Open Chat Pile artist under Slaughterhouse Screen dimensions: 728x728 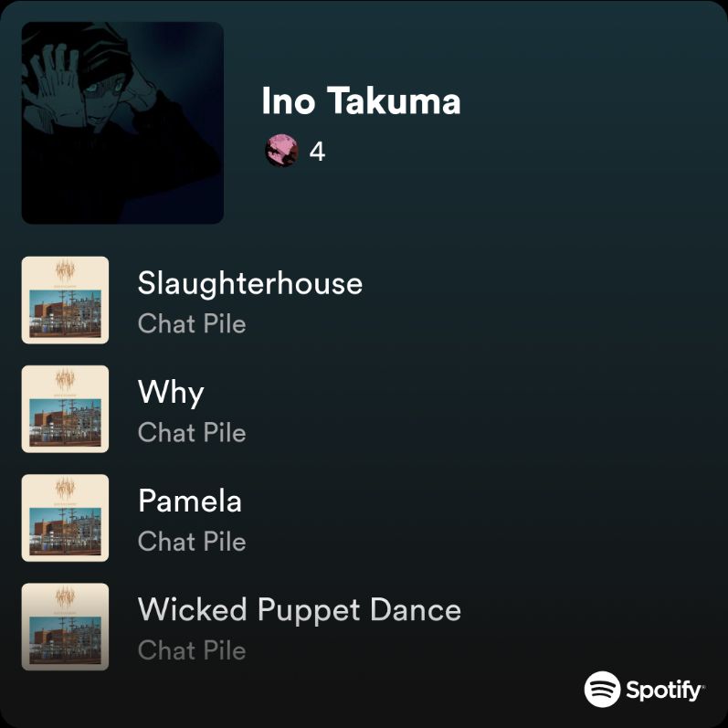(192, 323)
